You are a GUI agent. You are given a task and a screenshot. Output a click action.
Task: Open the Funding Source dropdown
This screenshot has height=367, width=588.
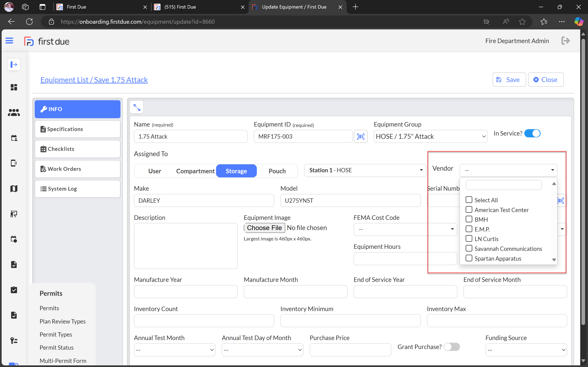pos(526,350)
